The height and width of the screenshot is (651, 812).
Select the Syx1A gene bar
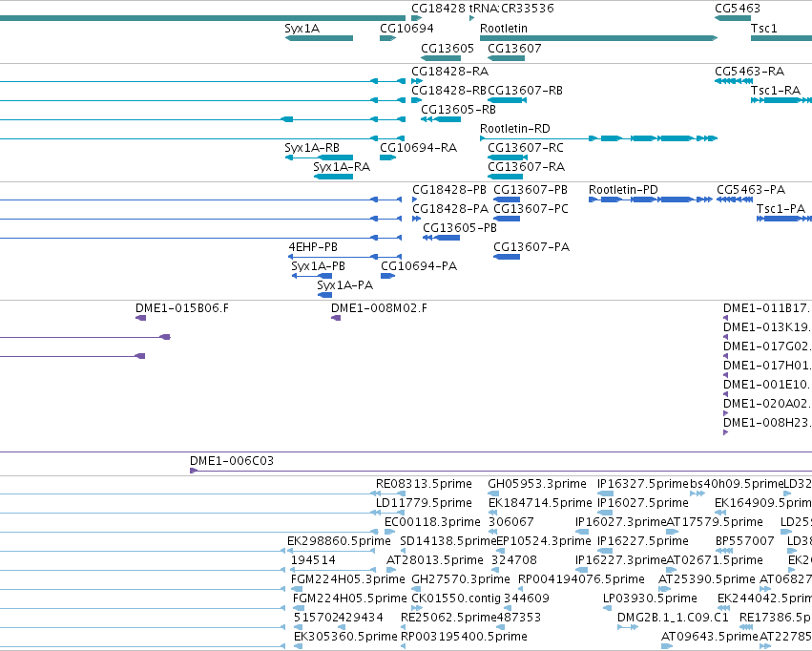point(319,38)
